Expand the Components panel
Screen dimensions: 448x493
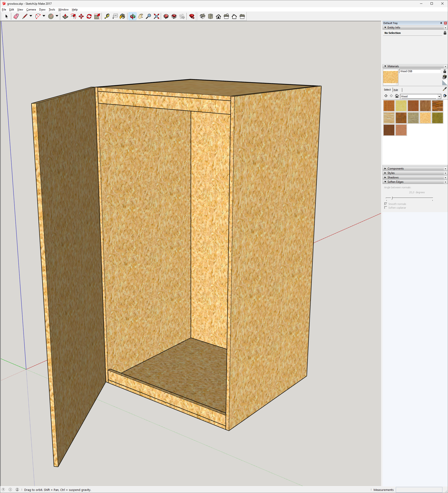[395, 169]
